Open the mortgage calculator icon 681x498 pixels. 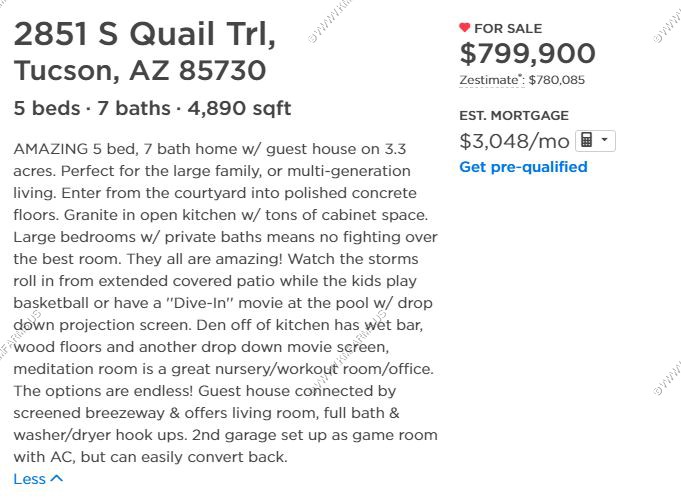(x=586, y=141)
